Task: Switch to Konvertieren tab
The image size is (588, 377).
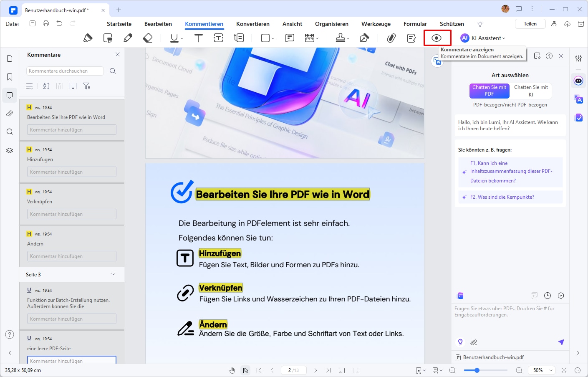Action: pyautogui.click(x=253, y=24)
